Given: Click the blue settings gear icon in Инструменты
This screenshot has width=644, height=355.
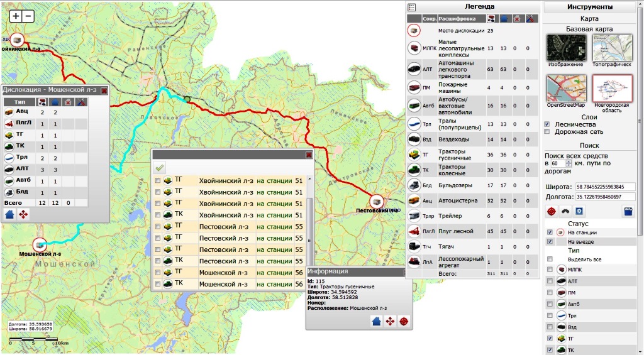Looking at the screenshot, I should (579, 211).
